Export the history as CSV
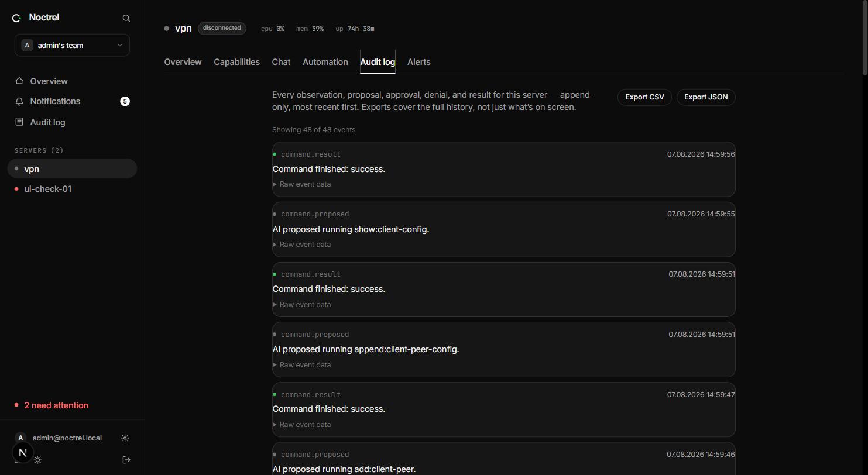The width and height of the screenshot is (868, 475). click(644, 97)
